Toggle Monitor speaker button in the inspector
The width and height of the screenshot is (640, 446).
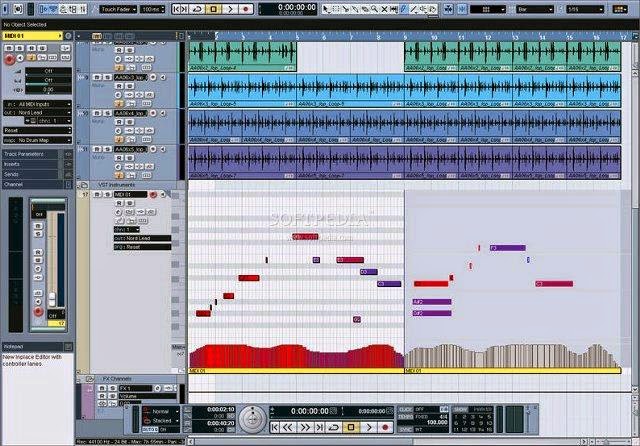tap(20, 58)
